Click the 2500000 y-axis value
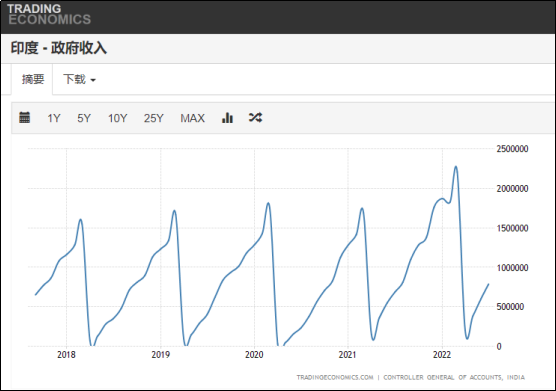This screenshot has height=391, width=556. click(512, 149)
